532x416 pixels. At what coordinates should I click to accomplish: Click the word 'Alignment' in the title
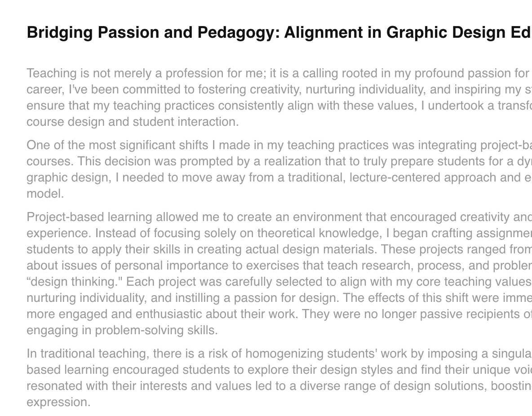332,33
